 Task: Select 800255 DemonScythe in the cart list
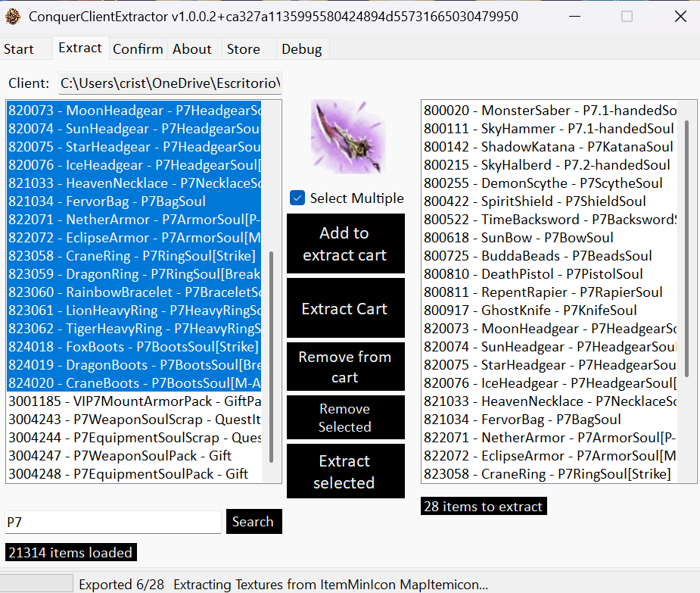pyautogui.click(x=549, y=183)
